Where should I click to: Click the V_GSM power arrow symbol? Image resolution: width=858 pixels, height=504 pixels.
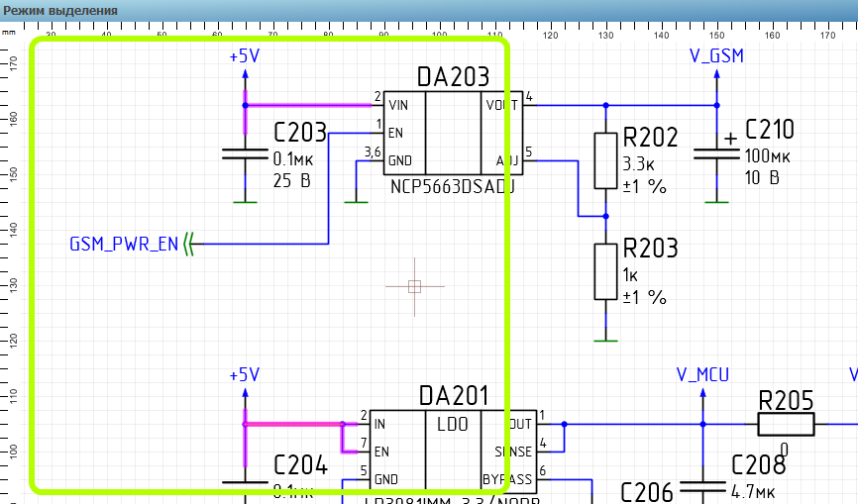pyautogui.click(x=717, y=73)
